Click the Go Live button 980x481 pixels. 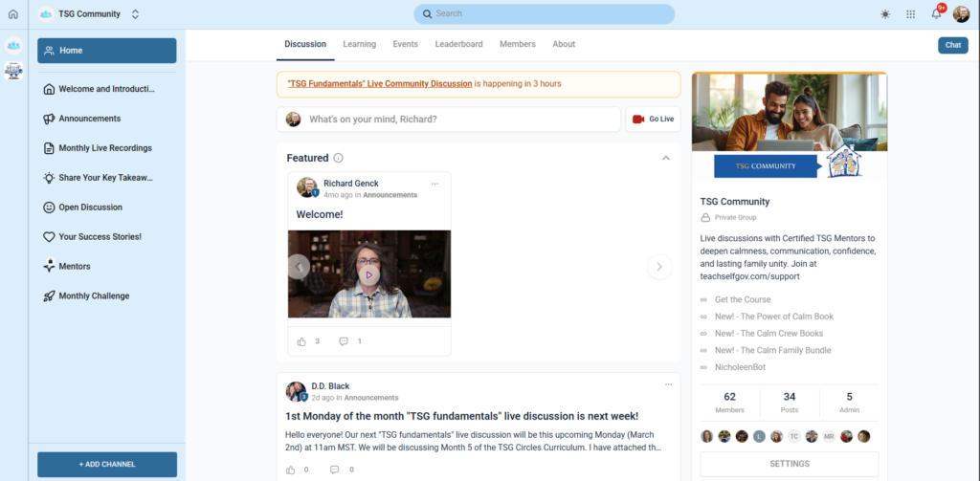tap(653, 120)
